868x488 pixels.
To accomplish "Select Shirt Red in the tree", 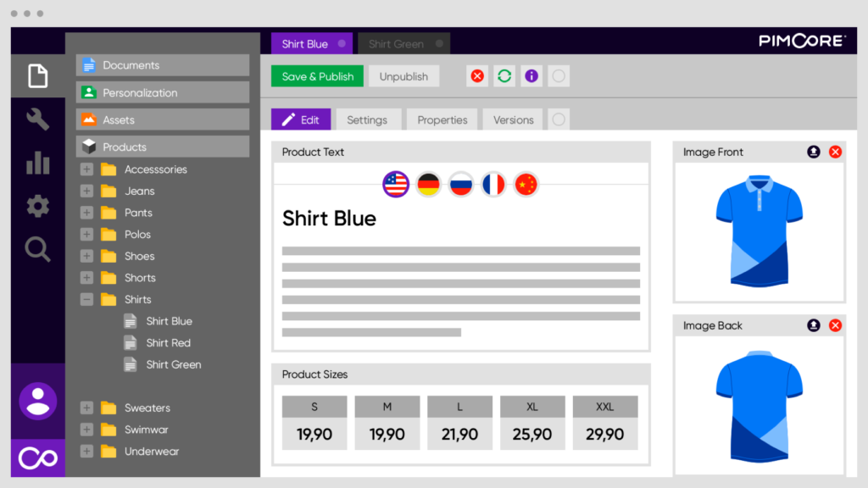I will point(168,343).
